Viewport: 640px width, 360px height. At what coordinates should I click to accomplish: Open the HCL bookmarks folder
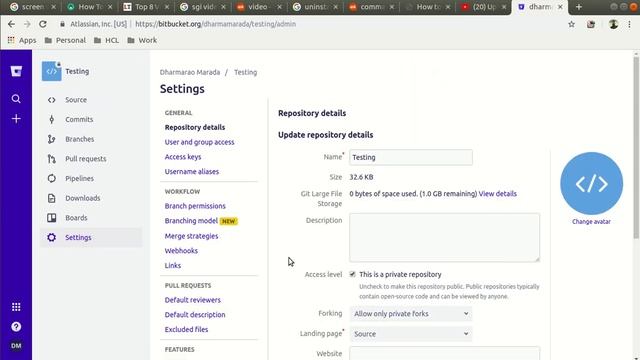(107, 40)
